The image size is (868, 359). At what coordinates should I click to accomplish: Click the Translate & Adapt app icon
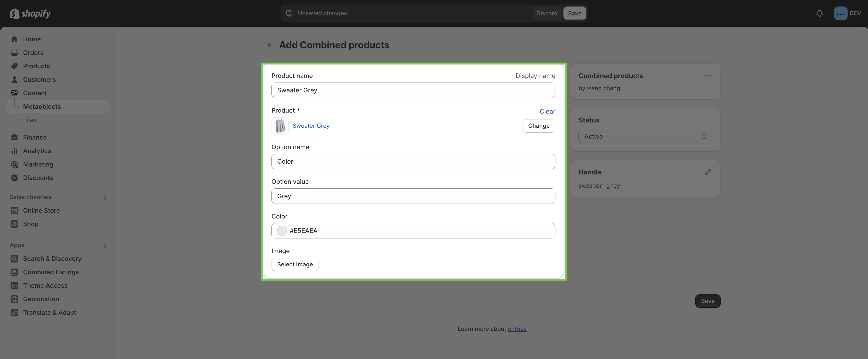(14, 313)
